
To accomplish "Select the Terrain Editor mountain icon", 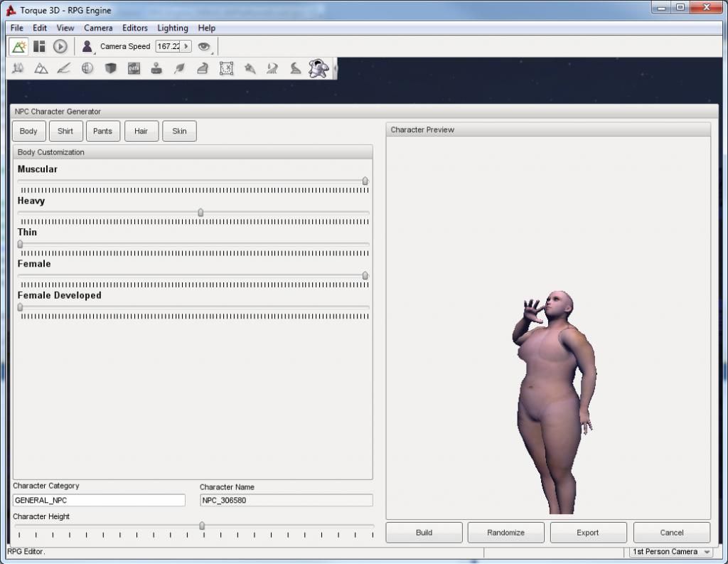I will coord(41,68).
